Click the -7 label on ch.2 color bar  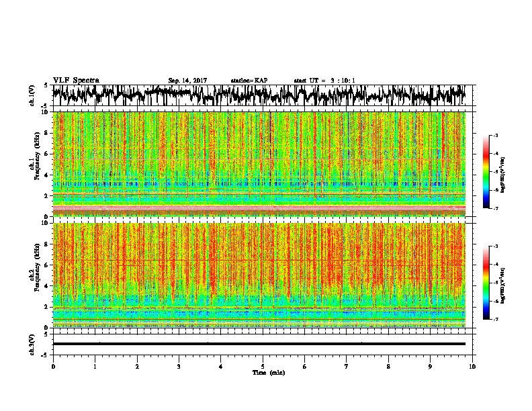pos(496,319)
